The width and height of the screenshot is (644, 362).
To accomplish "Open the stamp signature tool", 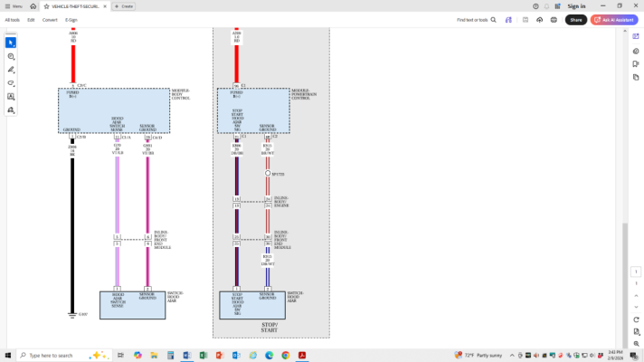I will 11,110.
